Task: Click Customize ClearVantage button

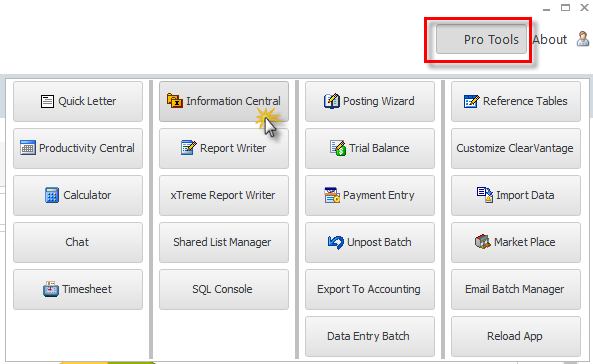Action: [516, 149]
